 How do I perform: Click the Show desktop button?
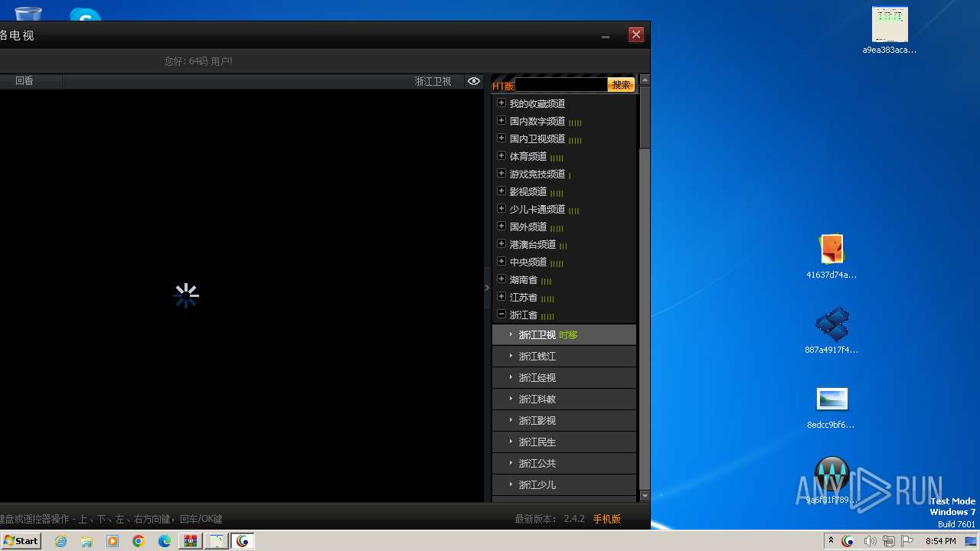pyautogui.click(x=972, y=541)
